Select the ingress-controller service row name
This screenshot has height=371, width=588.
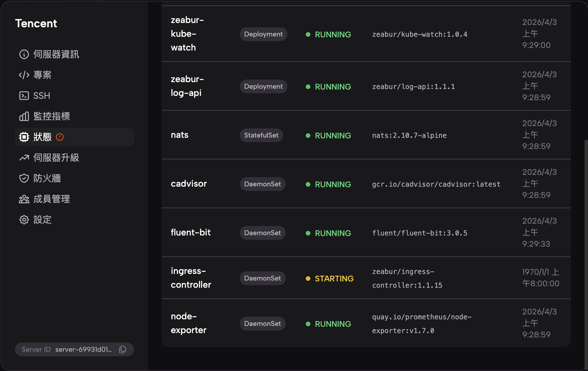click(191, 278)
